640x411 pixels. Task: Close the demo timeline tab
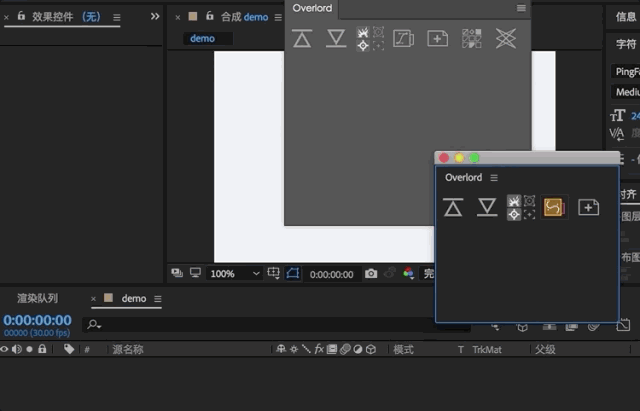point(93,299)
